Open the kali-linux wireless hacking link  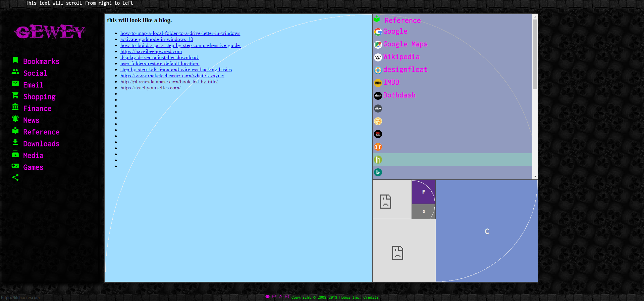tap(176, 70)
